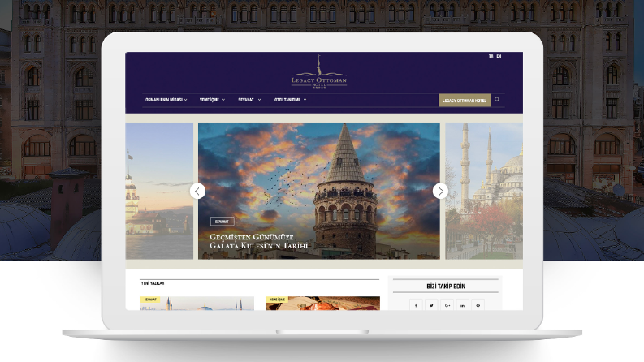Screen dimensions: 644x362
Task: Open the mosque skyline article thumbnail
Action: click(197, 304)
